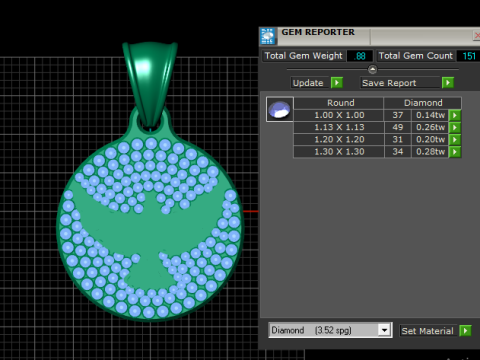Select the 1.00 X 1.00 size cell
The image size is (480, 360).
(339, 115)
